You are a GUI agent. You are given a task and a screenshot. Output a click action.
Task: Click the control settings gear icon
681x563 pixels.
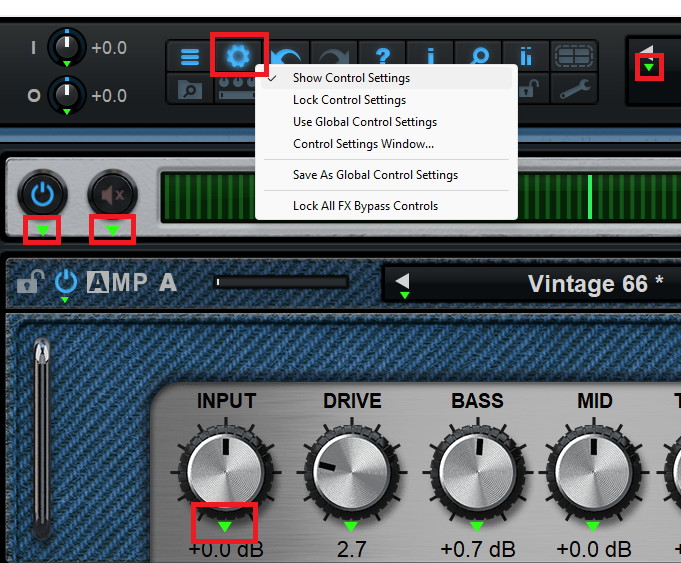click(x=238, y=56)
